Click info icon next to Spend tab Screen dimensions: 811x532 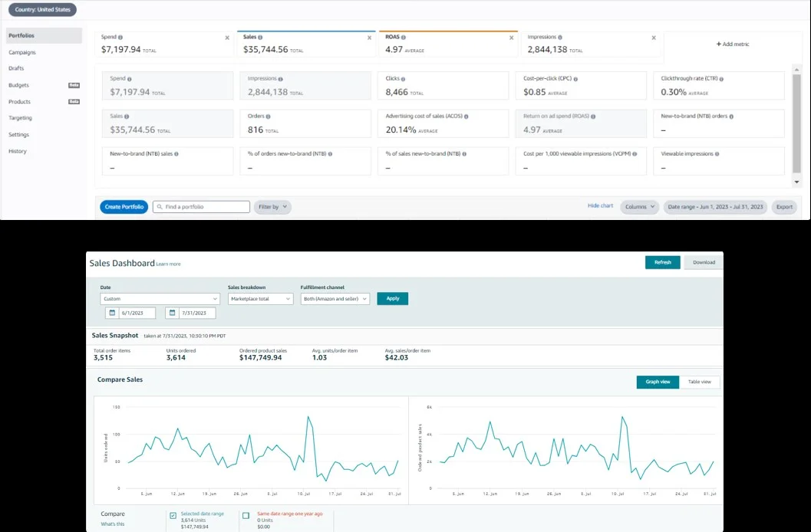click(x=120, y=38)
